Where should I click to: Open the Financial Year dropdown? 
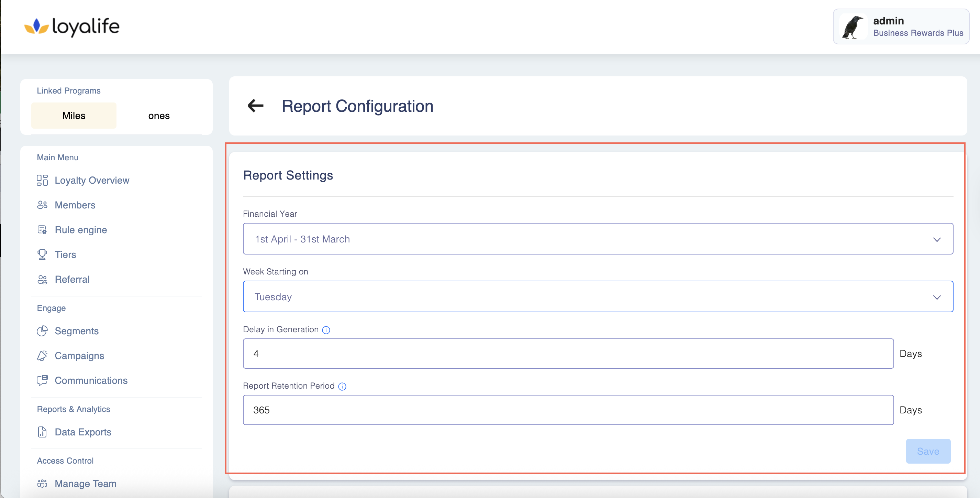pos(597,239)
